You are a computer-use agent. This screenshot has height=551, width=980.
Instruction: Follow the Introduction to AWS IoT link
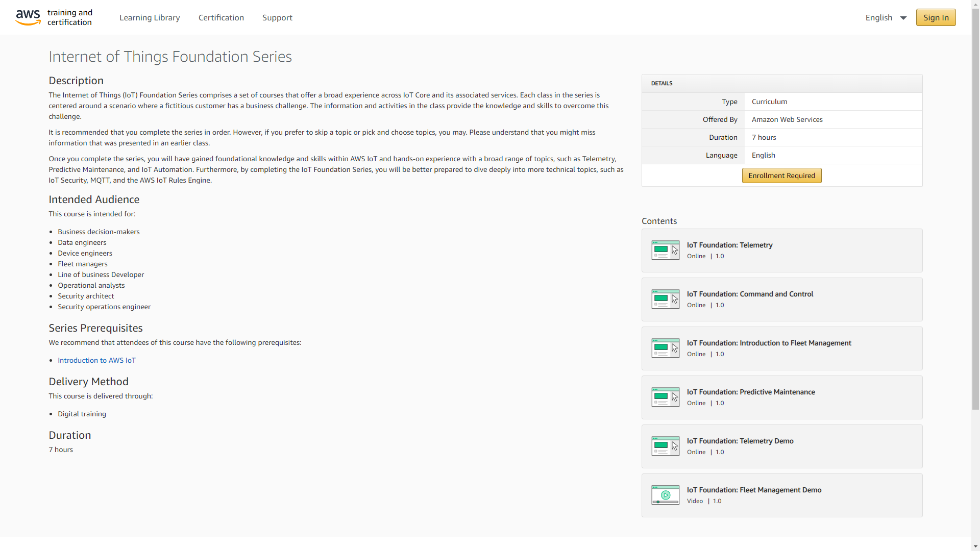[96, 360]
